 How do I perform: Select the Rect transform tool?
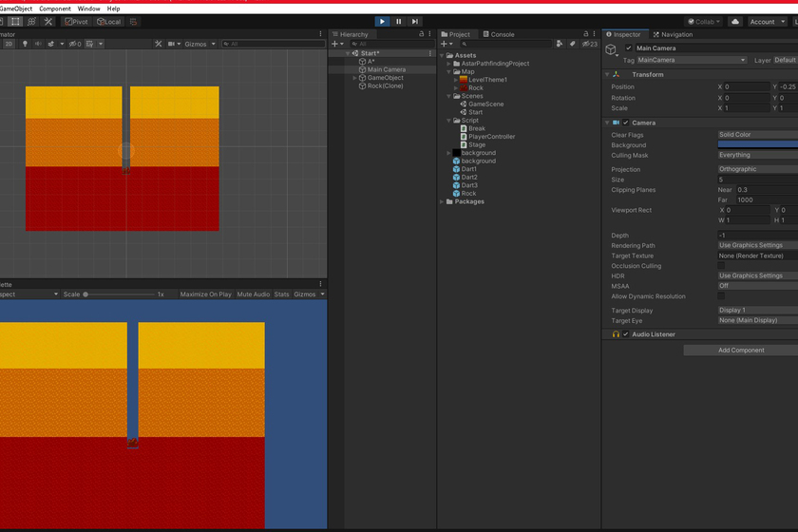(x=15, y=21)
